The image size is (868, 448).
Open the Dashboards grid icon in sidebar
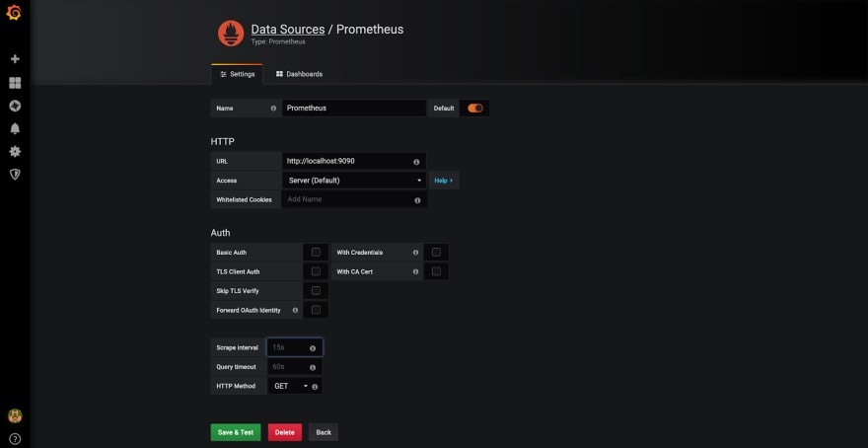[x=15, y=83]
